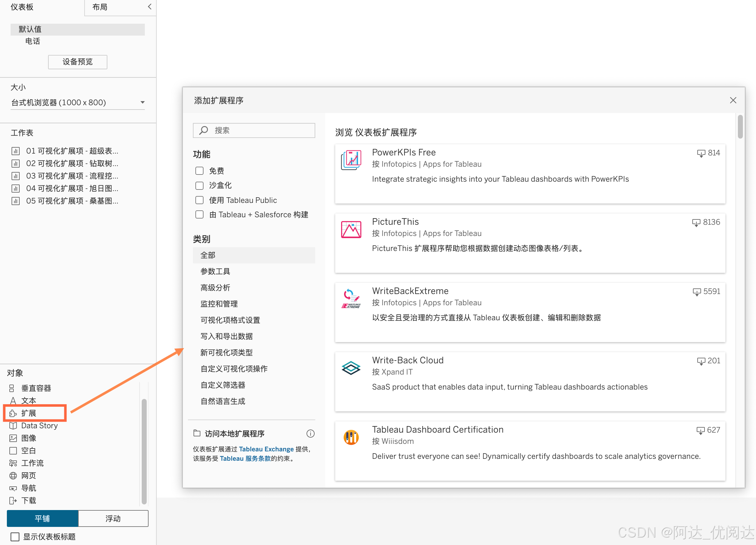Collapse the side pane with the chevron
The image size is (756, 545).
click(x=150, y=7)
